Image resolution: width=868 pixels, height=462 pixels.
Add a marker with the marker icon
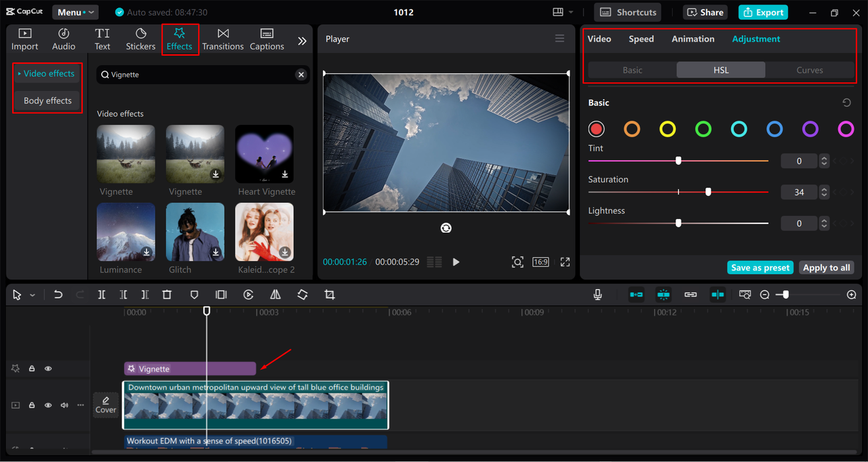click(x=194, y=294)
